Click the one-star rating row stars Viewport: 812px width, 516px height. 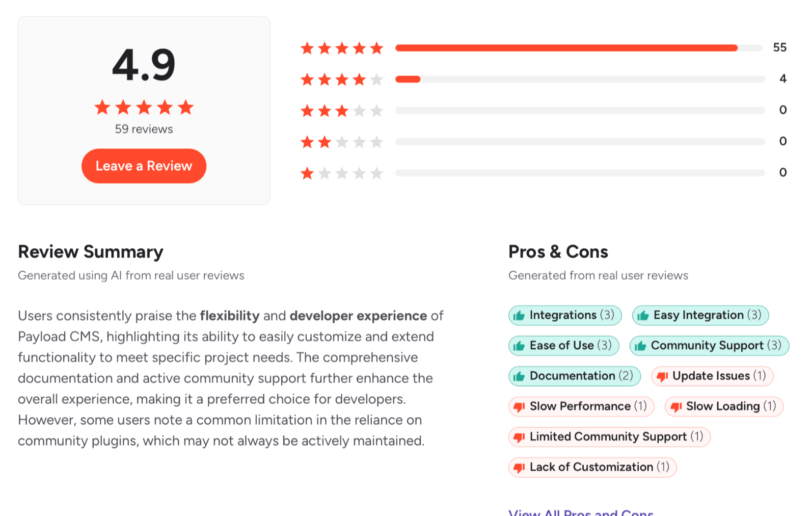point(342,173)
